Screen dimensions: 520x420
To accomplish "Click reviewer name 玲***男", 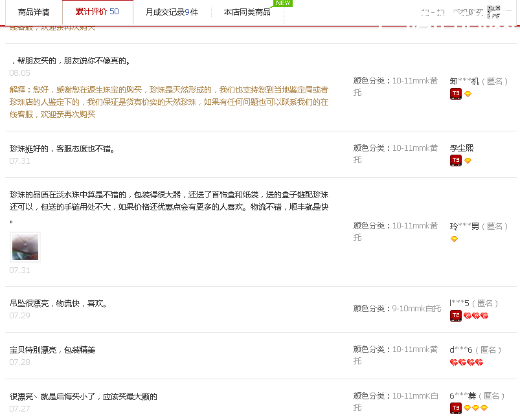I will point(464,226).
